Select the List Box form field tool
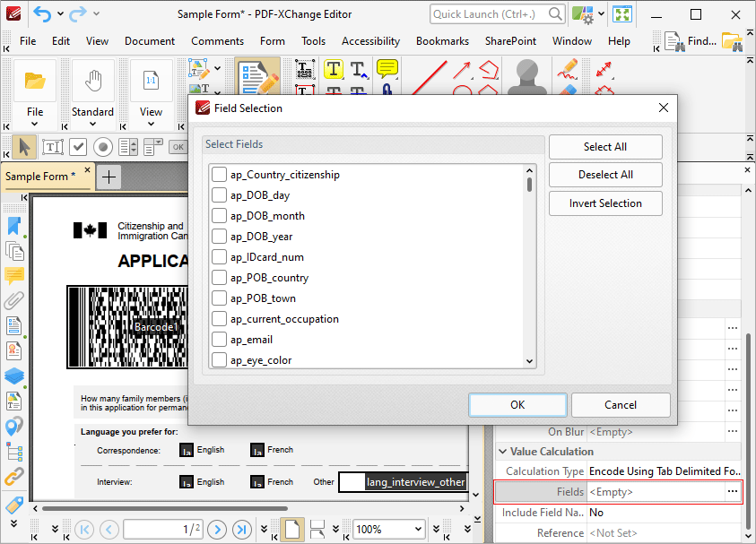Image resolution: width=756 pixels, height=544 pixels. pyautogui.click(x=128, y=147)
